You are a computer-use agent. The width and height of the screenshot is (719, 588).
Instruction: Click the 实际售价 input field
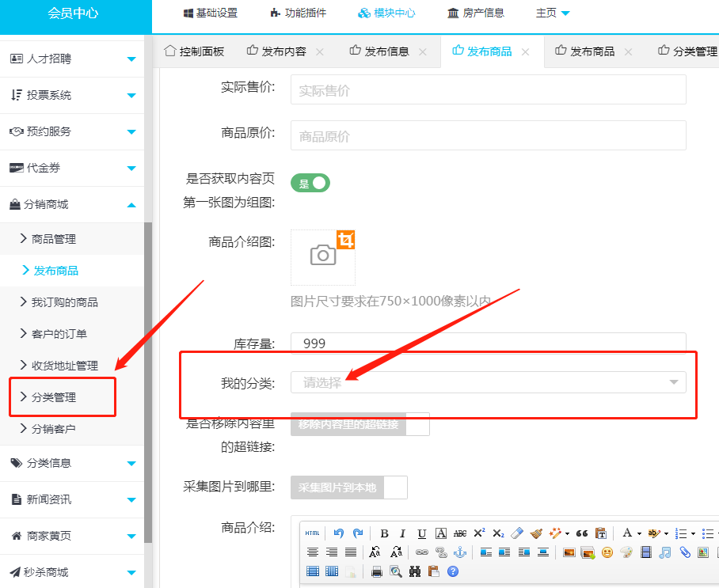point(488,90)
